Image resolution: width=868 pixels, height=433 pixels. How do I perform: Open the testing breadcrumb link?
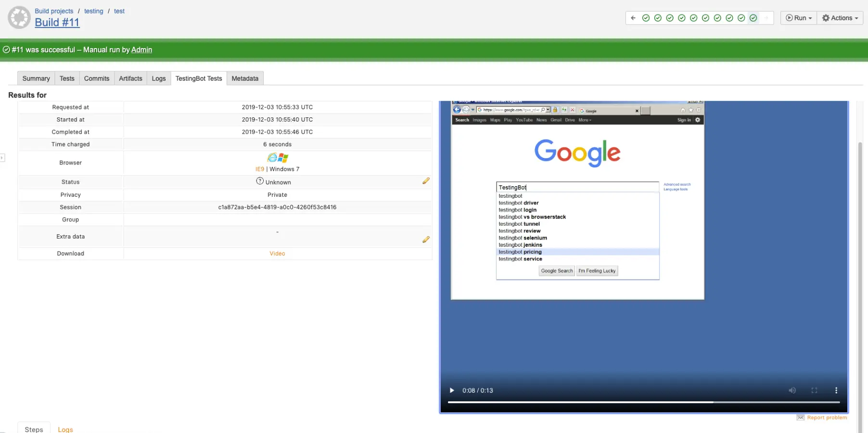(x=93, y=11)
